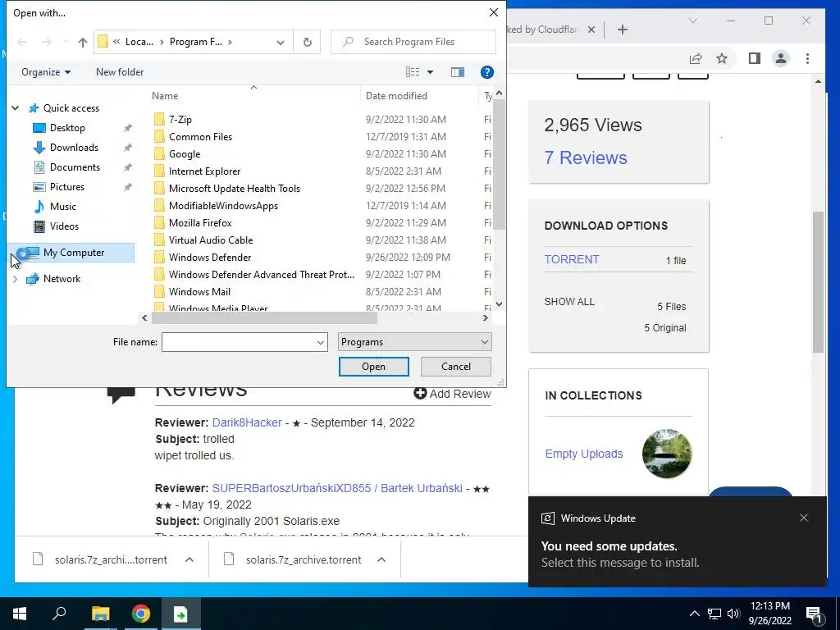Refresh the Program Files listing
This screenshot has width=840, height=630.
307,42
